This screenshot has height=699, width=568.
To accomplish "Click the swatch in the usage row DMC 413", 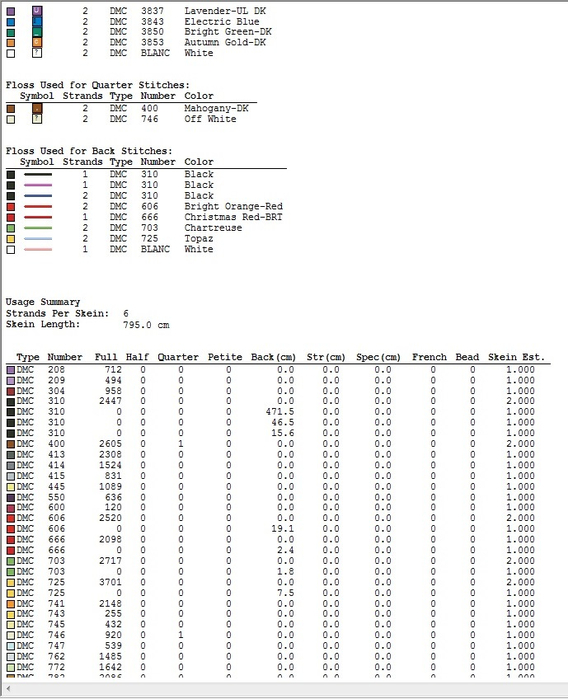I will [11, 455].
